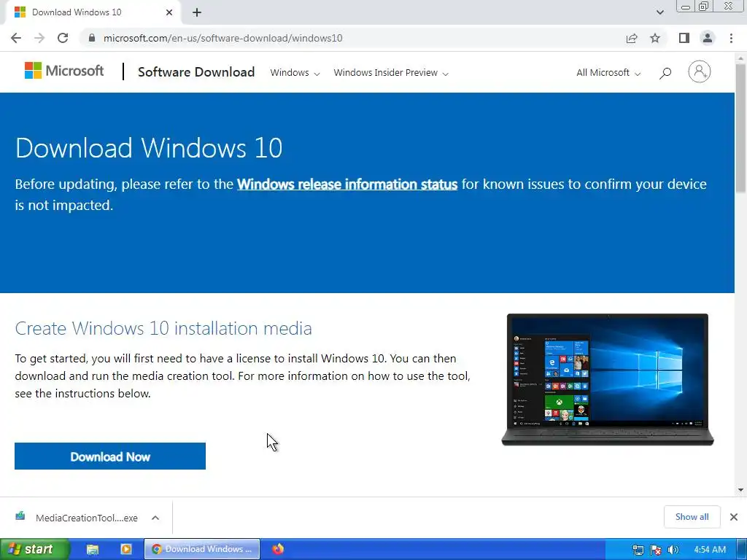The height and width of the screenshot is (560, 747).
Task: Sign in with the account icon
Action: coord(700,72)
